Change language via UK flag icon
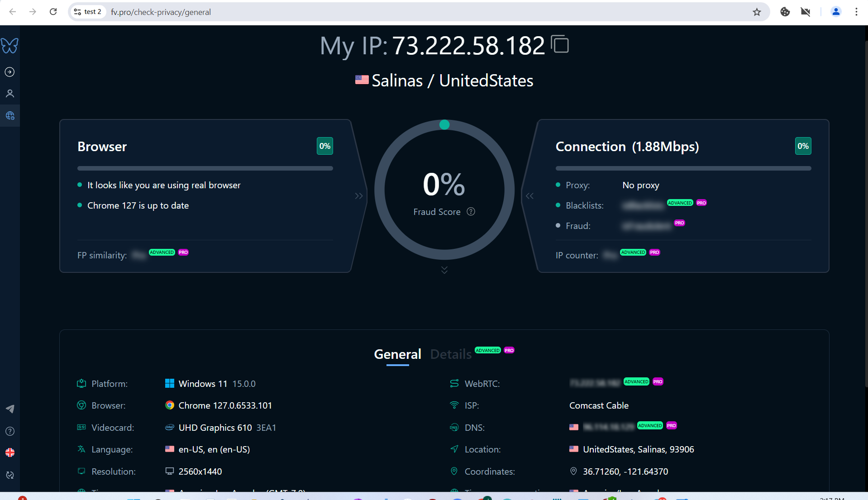 [10, 452]
